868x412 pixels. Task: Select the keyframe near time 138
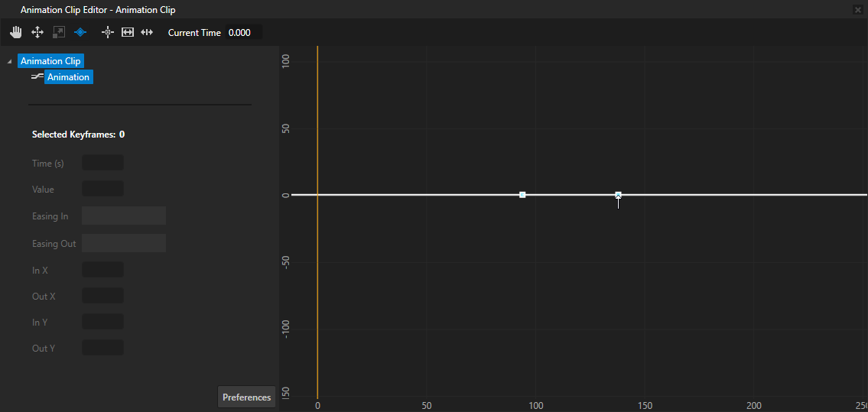coord(618,195)
